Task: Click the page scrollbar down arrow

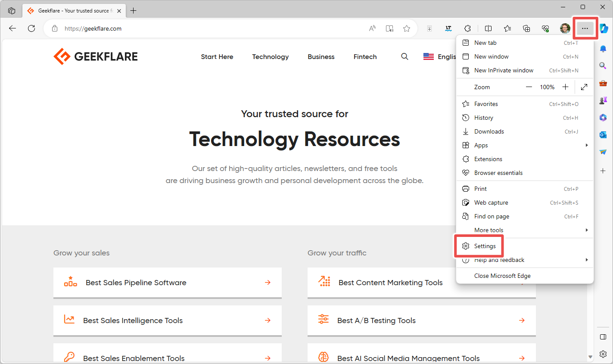Action: coord(590,357)
